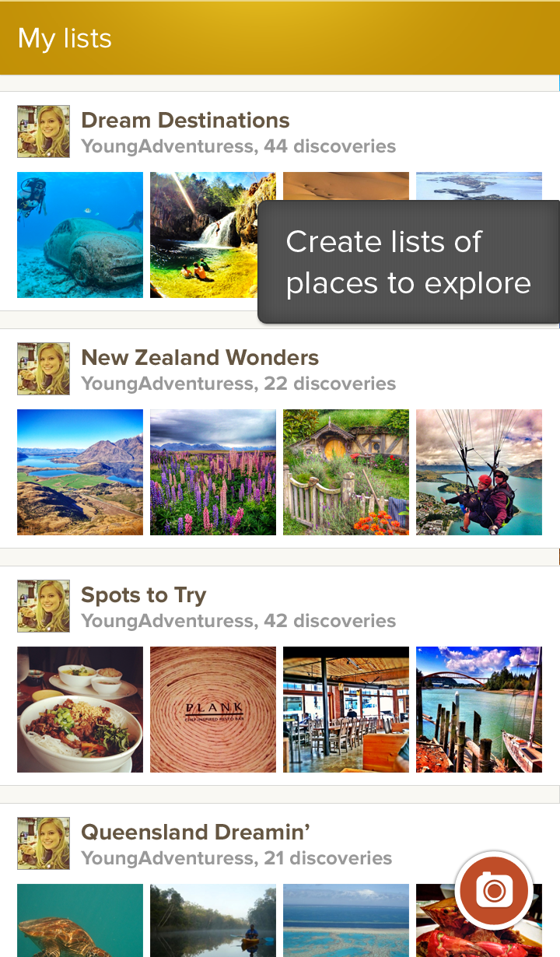The height and width of the screenshot is (957, 560).
Task: View the purple lupin flowers photo
Action: point(213,472)
